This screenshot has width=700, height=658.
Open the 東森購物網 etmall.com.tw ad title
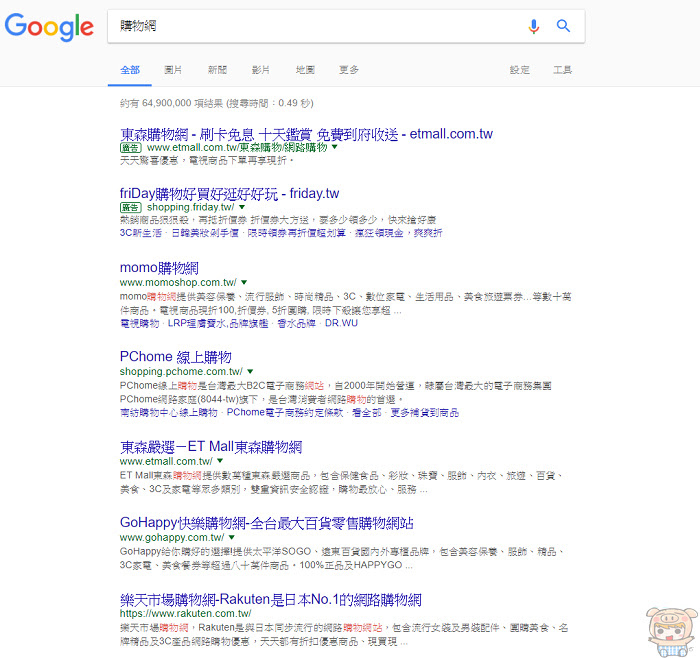(306, 134)
